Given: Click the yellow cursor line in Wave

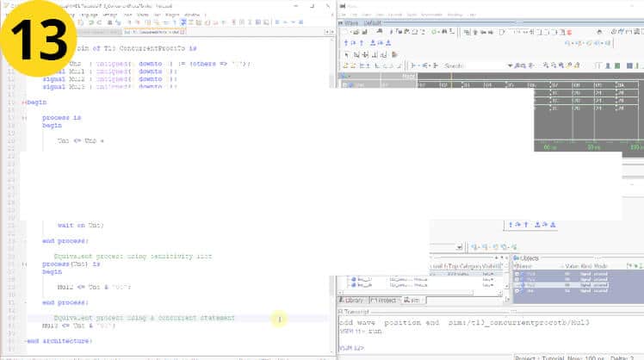Looking at the screenshot, I should (451, 80).
